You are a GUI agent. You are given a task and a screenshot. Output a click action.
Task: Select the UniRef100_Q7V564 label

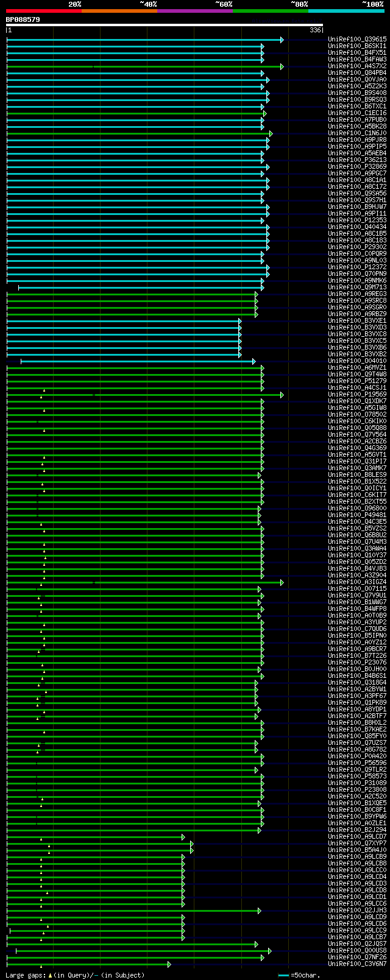357,434
